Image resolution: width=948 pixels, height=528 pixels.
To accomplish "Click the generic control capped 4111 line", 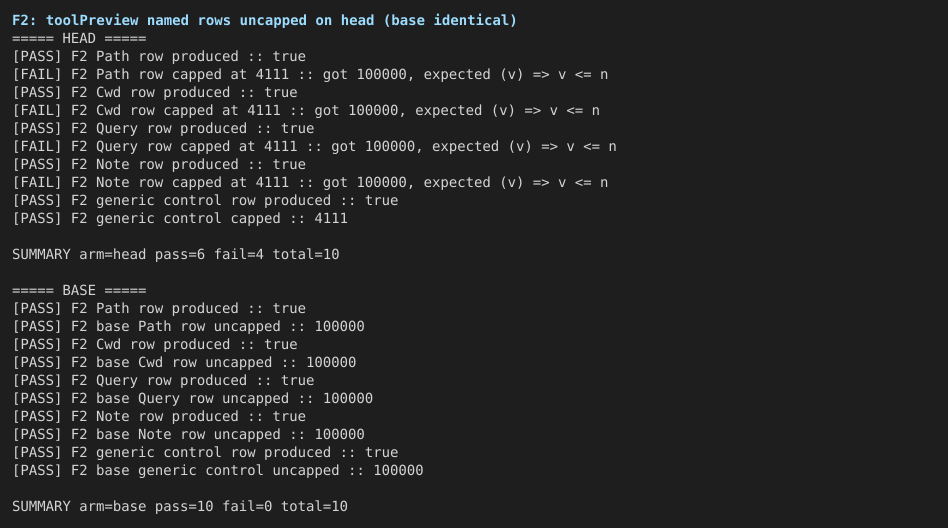I will (180, 218).
